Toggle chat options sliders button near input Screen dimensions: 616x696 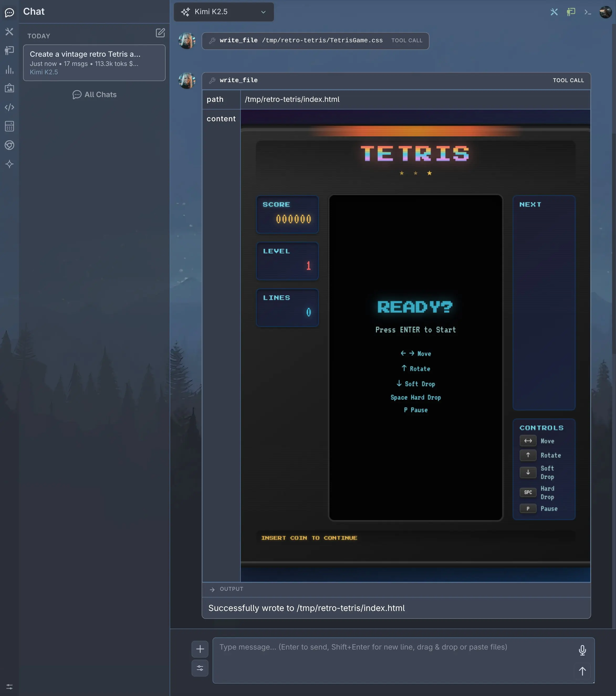pyautogui.click(x=200, y=668)
